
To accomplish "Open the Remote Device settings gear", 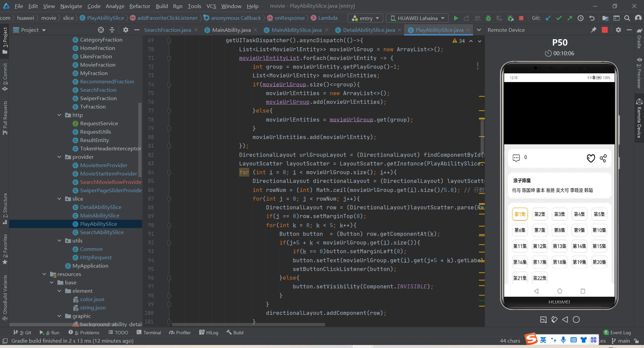I will tap(619, 30).
